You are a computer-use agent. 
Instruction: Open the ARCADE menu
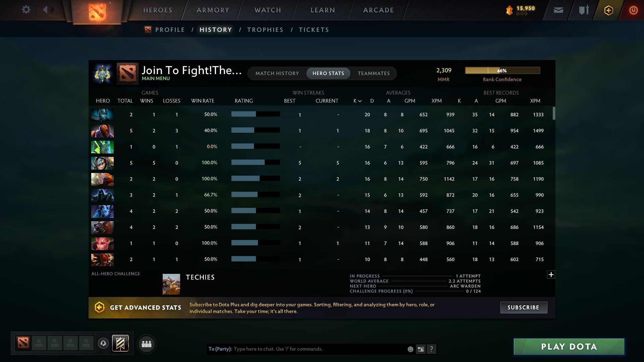(x=378, y=10)
